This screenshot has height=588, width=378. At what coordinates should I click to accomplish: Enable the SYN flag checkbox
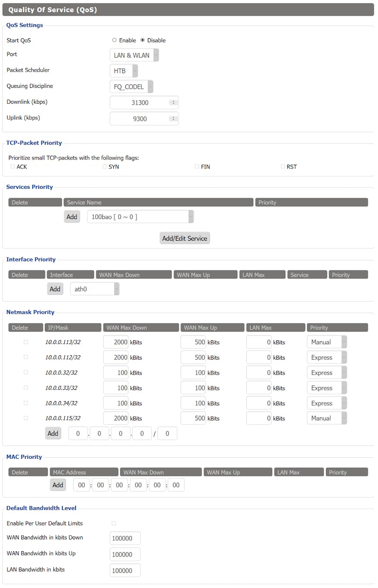pos(105,167)
